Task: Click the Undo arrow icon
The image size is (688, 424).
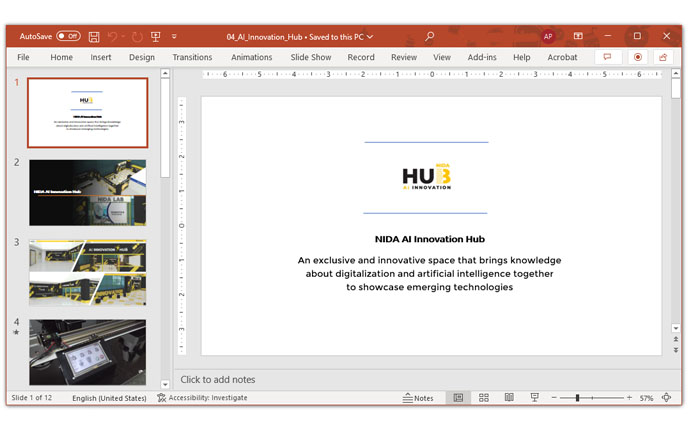Action: click(x=112, y=36)
